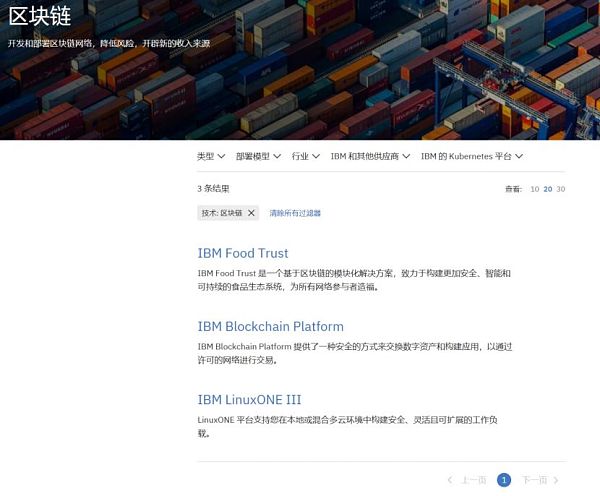Open the IBM 和其他供应商 dropdown
The width and height of the screenshot is (600, 496).
(370, 156)
